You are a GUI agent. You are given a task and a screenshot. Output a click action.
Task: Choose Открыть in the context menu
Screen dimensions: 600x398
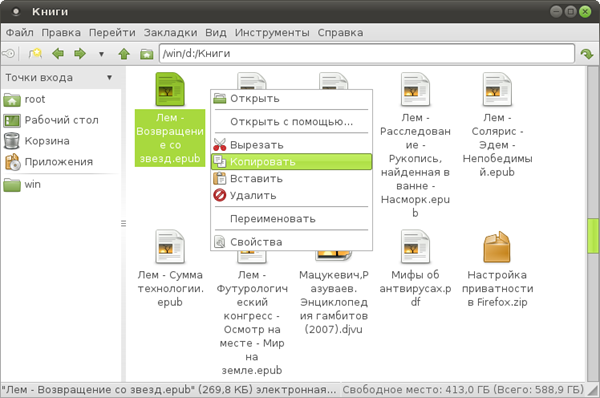(x=291, y=99)
